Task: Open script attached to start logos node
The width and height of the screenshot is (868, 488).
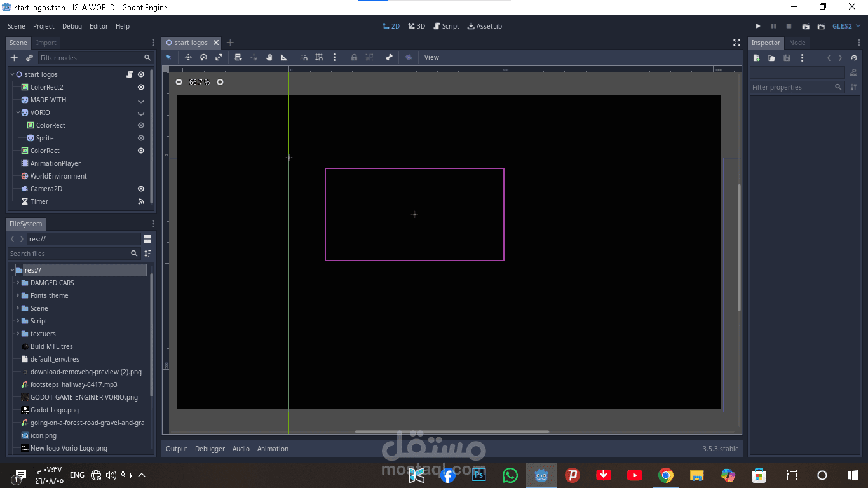Action: (130, 74)
